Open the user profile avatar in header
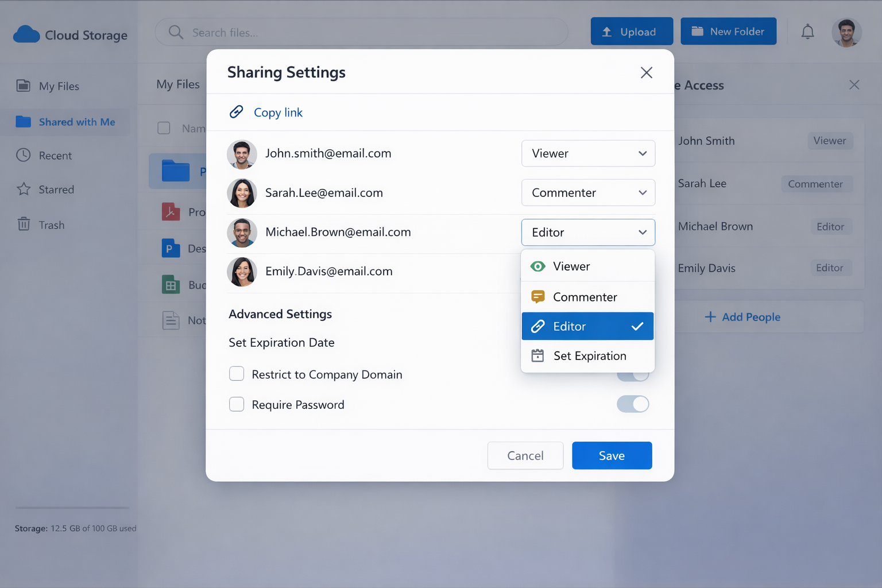Viewport: 882px width, 588px height. (x=846, y=32)
